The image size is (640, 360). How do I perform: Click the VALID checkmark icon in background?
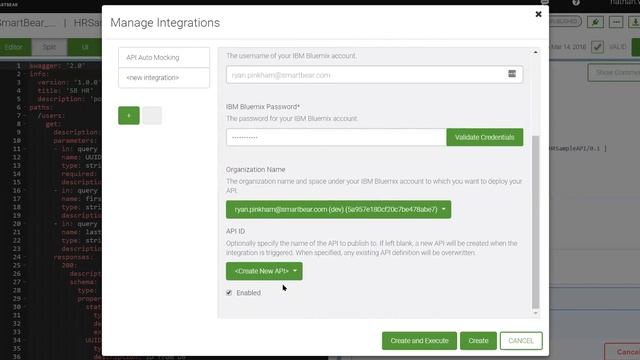point(597,47)
